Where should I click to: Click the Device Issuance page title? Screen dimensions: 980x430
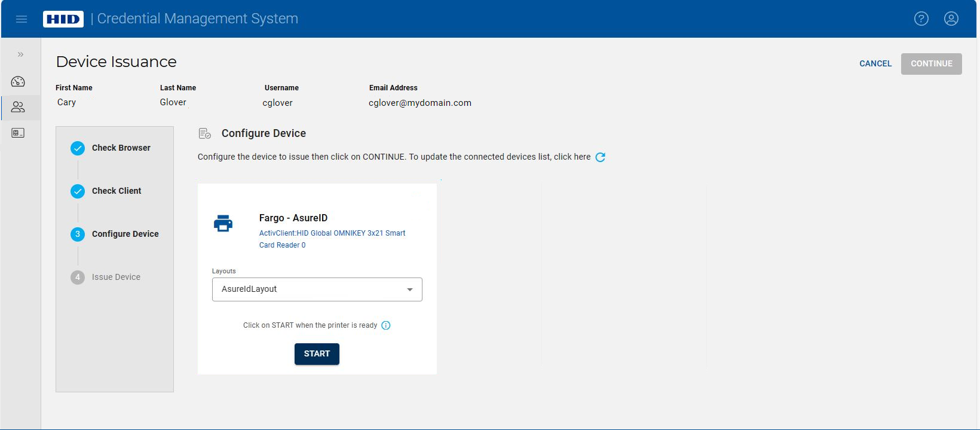tap(117, 62)
